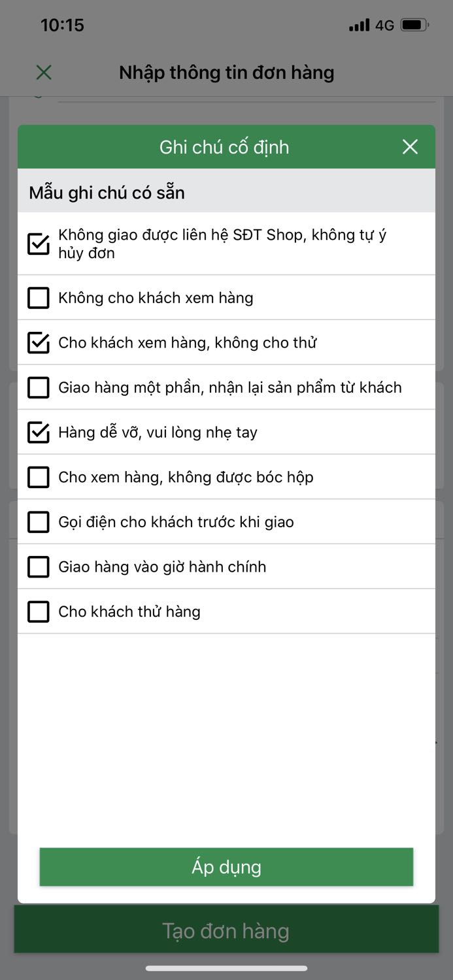
Task: Tap the Tạo đơn hàng button
Action: (x=226, y=930)
